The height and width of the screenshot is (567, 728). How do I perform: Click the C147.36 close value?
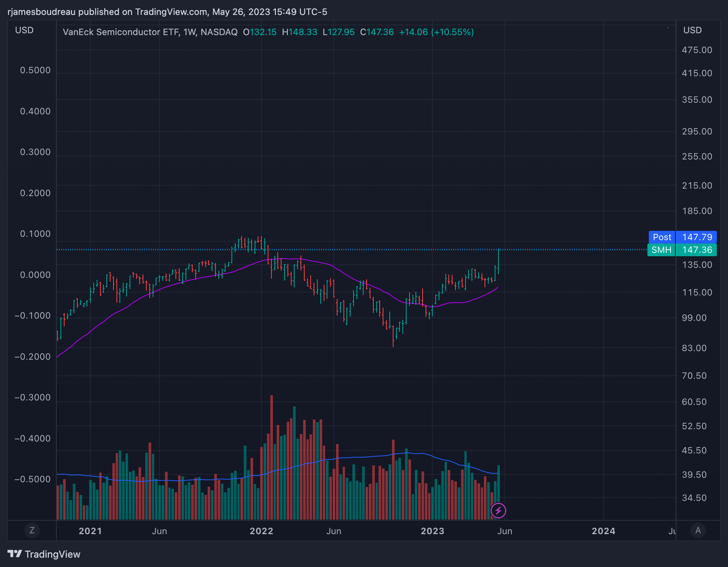point(377,32)
